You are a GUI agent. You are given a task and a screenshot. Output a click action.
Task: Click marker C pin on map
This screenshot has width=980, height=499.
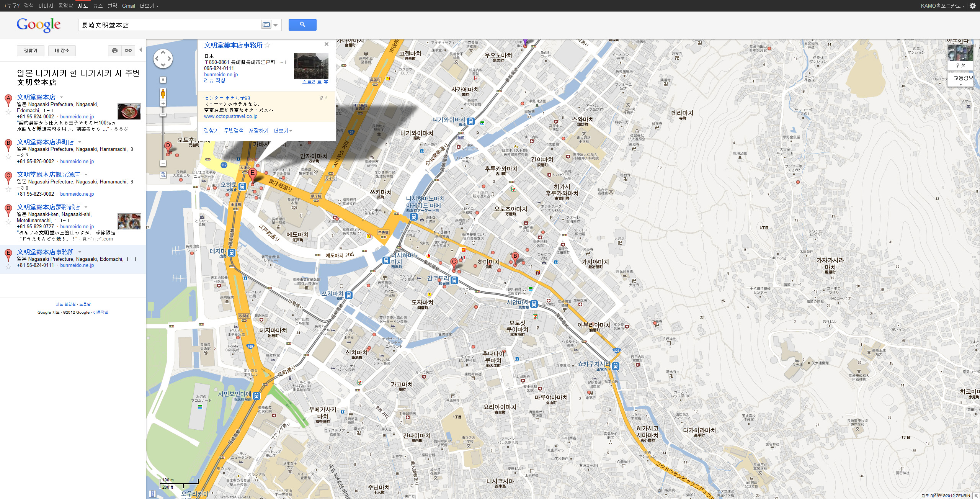(x=454, y=265)
